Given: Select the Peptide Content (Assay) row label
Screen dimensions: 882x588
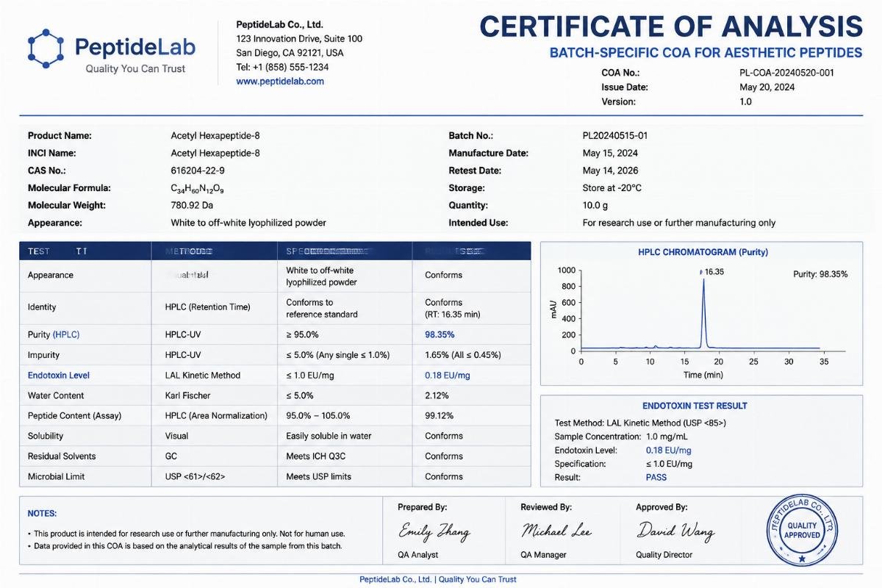Looking at the screenshot, I should pyautogui.click(x=76, y=415).
